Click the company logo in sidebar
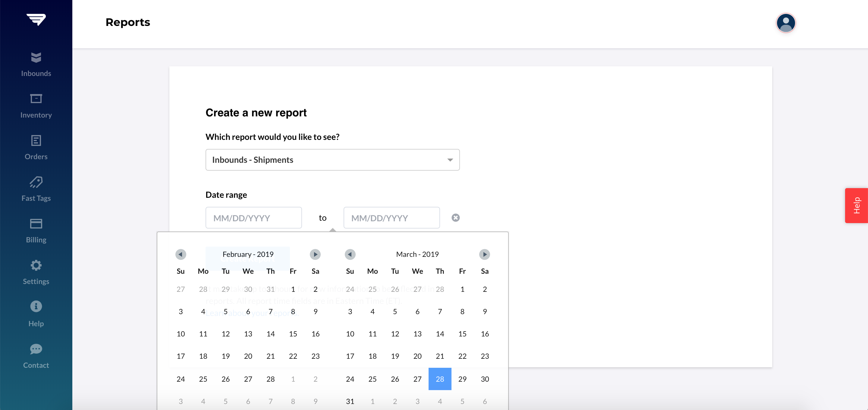Screen dimensions: 868x410 (x=36, y=19)
